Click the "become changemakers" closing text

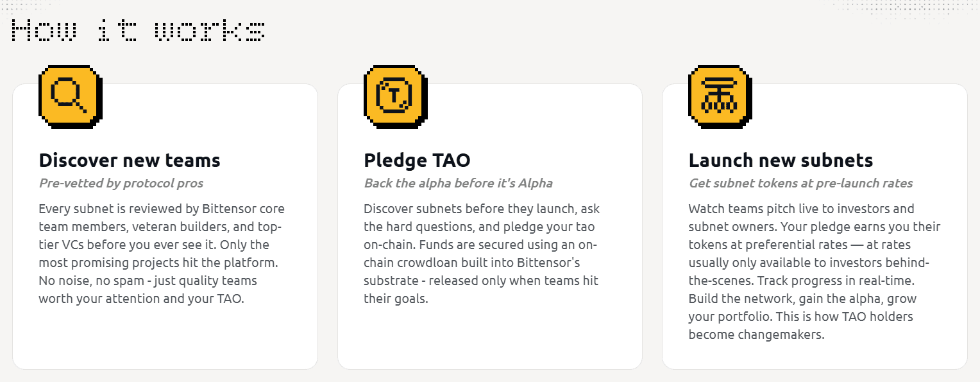[x=756, y=334]
